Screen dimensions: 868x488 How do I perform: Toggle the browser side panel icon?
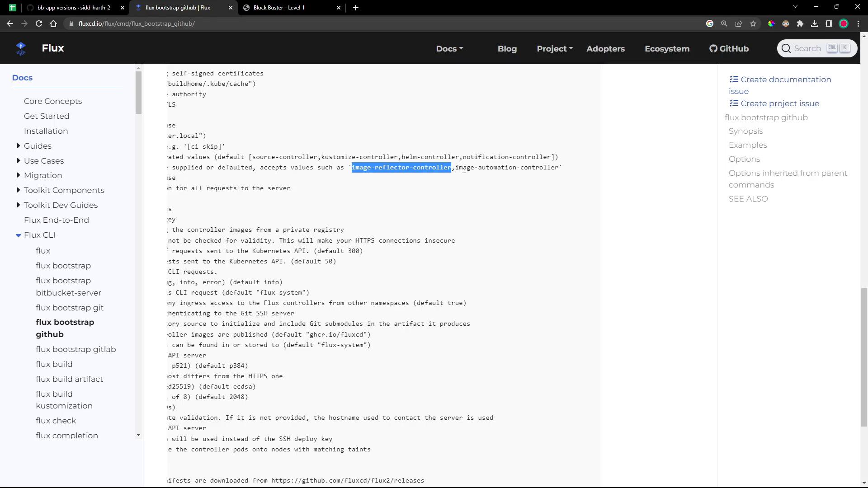point(829,23)
